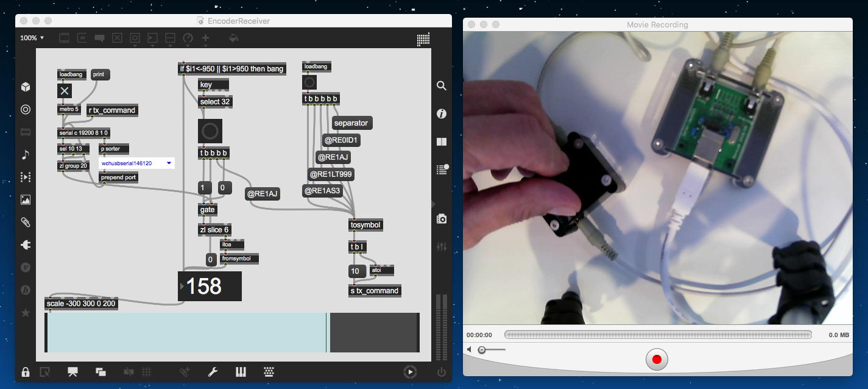Viewport: 868px width, 389px height.
Task: Click the small bang button under right loadbang
Action: [x=309, y=82]
